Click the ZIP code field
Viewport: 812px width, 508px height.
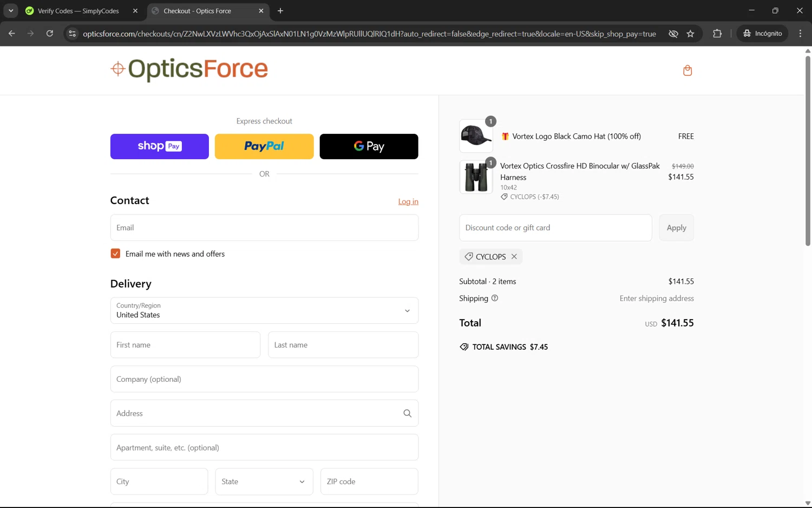pyautogui.click(x=369, y=481)
